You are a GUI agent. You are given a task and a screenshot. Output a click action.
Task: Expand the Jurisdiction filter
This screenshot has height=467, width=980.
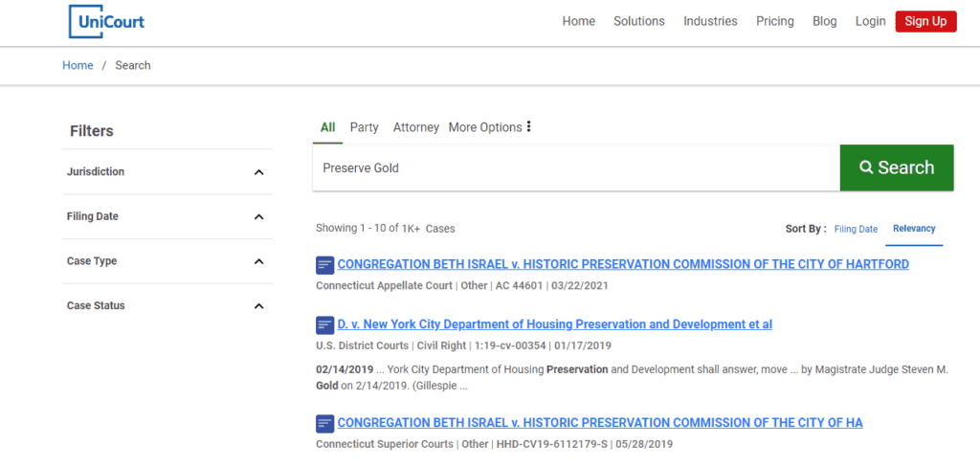tap(258, 172)
